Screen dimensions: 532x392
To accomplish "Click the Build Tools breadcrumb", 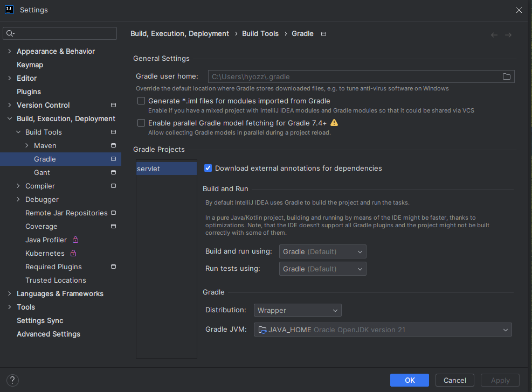I will pos(260,33).
